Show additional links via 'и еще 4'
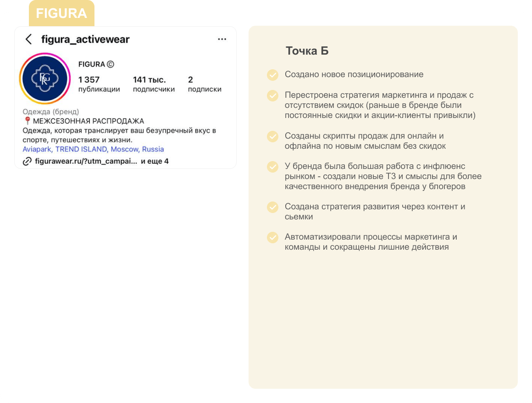Screen dimensions: 532x403 (x=155, y=161)
